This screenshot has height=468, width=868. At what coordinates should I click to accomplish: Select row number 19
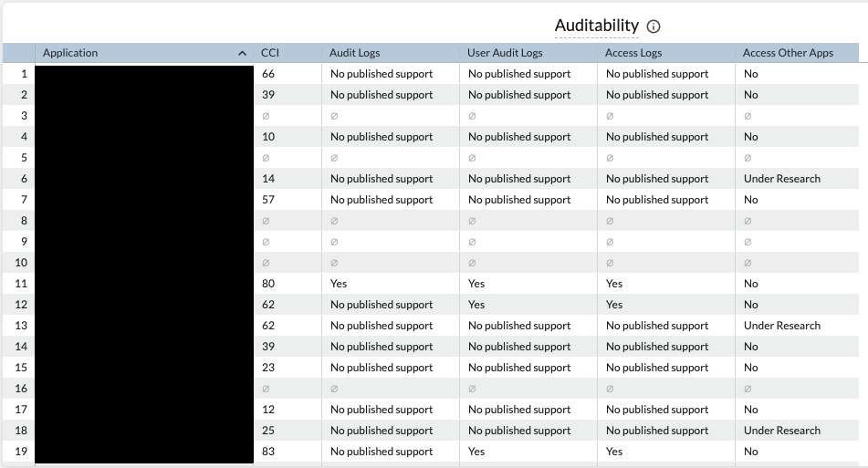[21, 452]
